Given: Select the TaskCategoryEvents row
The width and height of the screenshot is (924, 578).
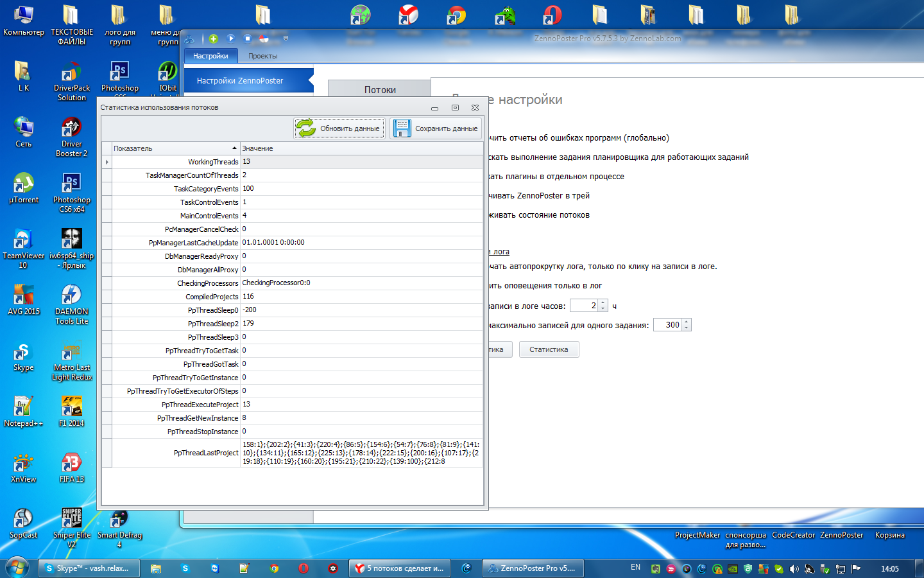Looking at the screenshot, I should tap(293, 189).
